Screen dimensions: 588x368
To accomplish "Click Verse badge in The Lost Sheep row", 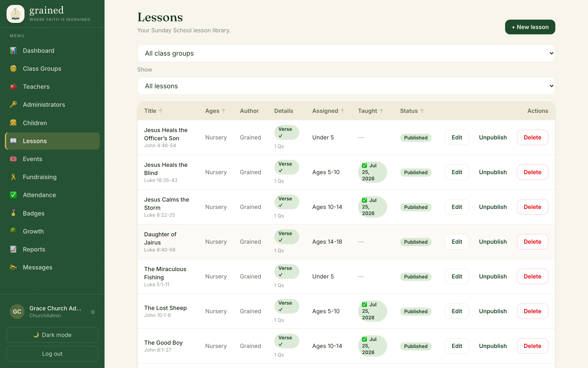I will pos(287,306).
